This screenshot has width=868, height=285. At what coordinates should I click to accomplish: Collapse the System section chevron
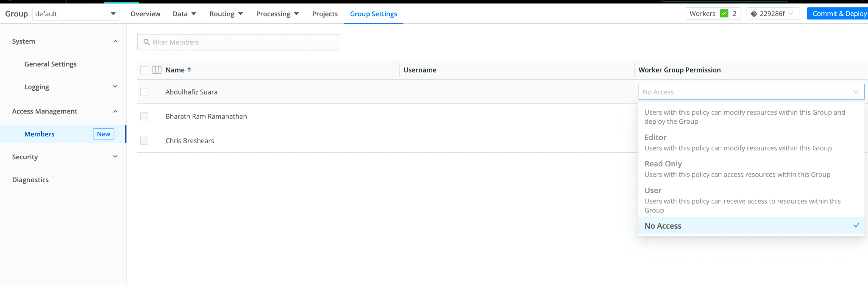click(x=115, y=42)
